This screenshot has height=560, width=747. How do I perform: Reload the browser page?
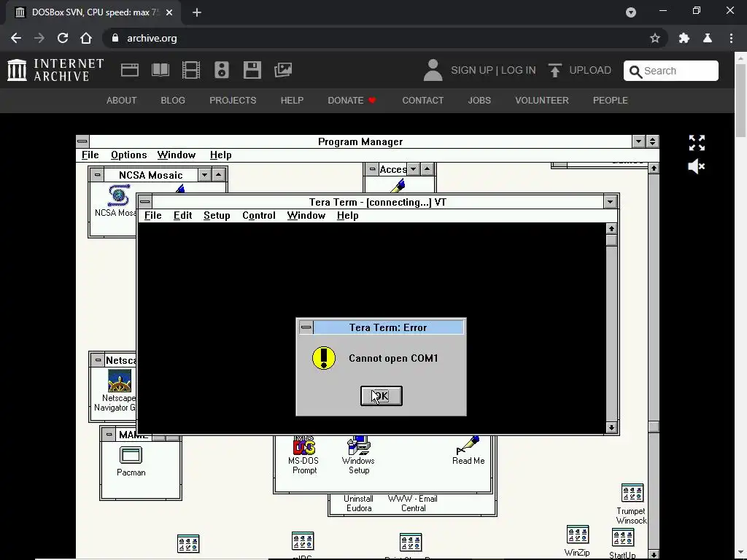(x=63, y=38)
